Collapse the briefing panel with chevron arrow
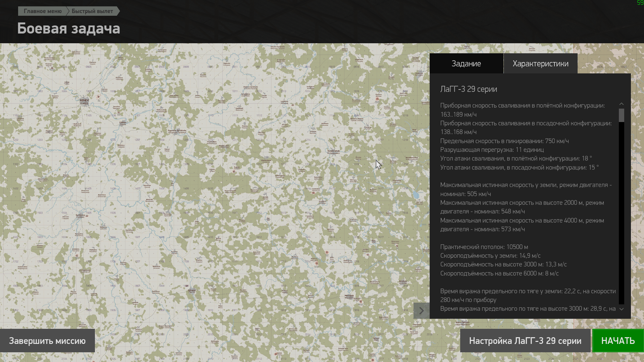644x362 pixels. tap(421, 310)
